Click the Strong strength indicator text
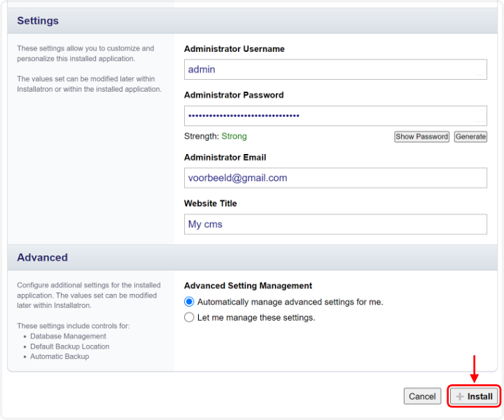 click(x=234, y=136)
